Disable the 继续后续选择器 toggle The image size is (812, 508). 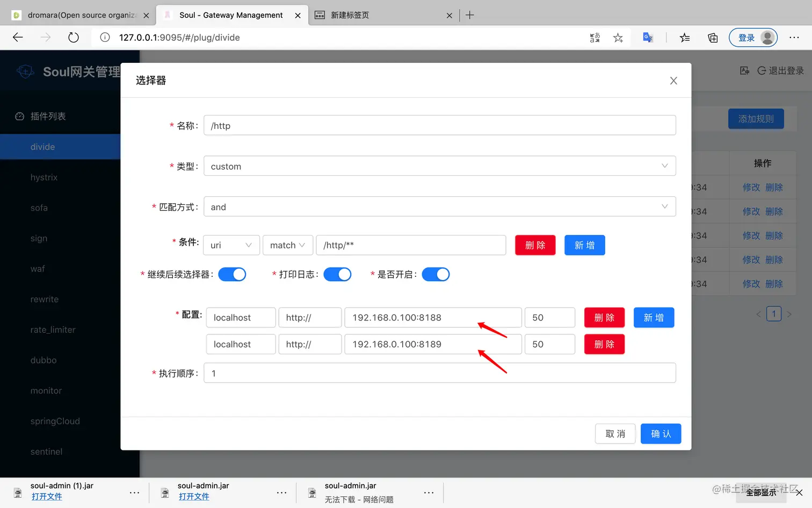[232, 274]
